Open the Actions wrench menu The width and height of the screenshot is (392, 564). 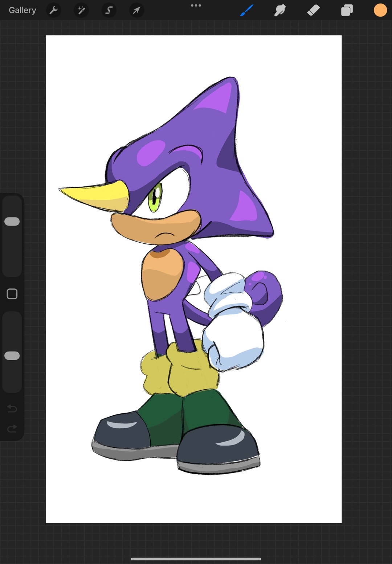pyautogui.click(x=53, y=10)
